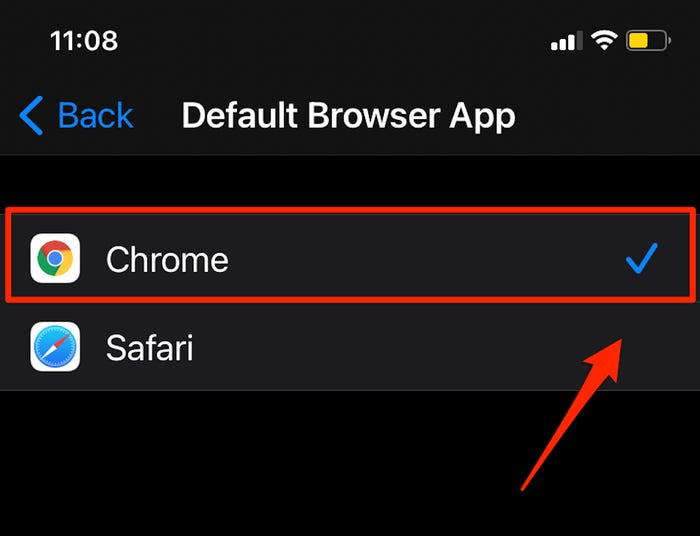This screenshot has height=536, width=700.
Task: Select the Safari row as default browser
Action: click(350, 348)
